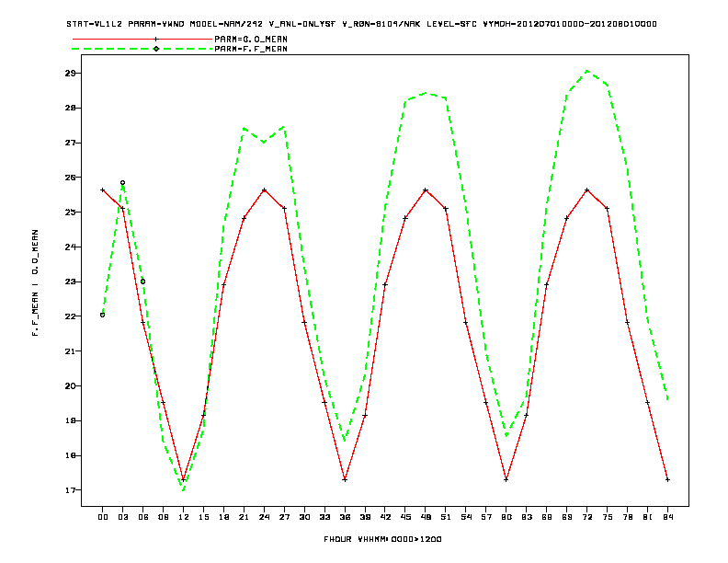The image size is (728, 563).
Task: Click the x-axis tick label 03
Action: point(122,517)
